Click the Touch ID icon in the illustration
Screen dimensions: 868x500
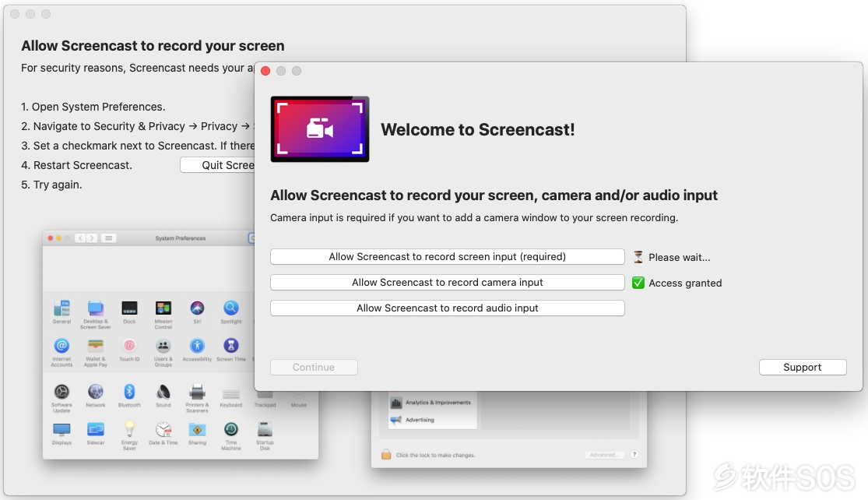click(129, 346)
